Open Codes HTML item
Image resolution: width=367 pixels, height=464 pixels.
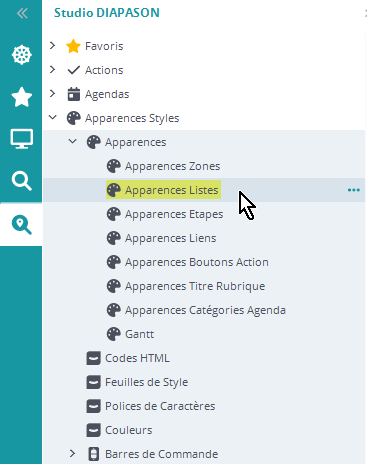137,358
